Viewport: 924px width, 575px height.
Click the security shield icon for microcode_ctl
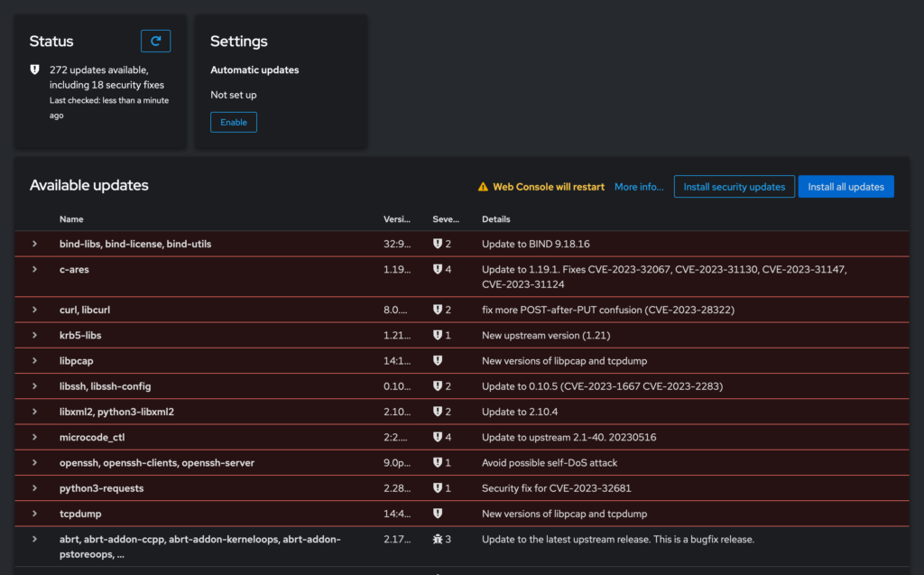point(438,437)
